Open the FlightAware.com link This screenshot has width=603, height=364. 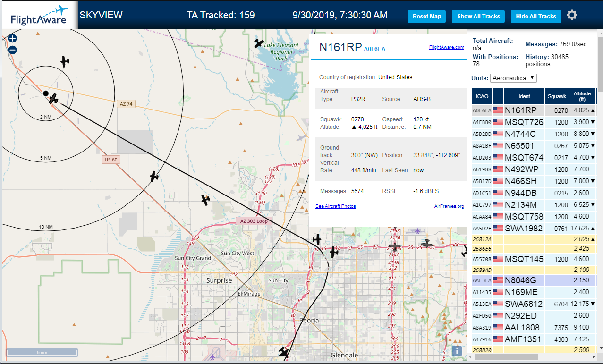click(447, 47)
